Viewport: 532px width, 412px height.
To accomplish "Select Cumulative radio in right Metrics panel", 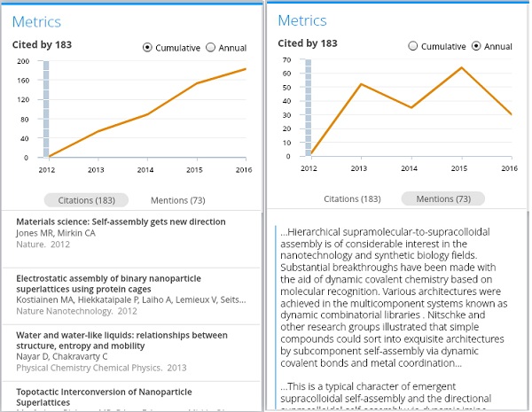I will pos(413,46).
